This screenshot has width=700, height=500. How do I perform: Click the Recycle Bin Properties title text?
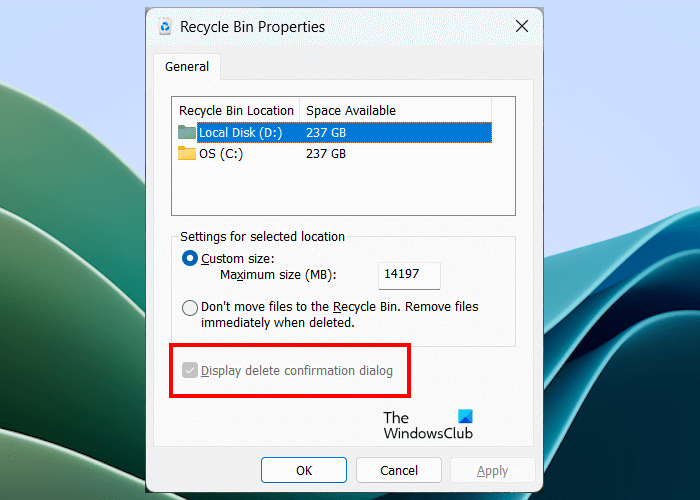253,28
